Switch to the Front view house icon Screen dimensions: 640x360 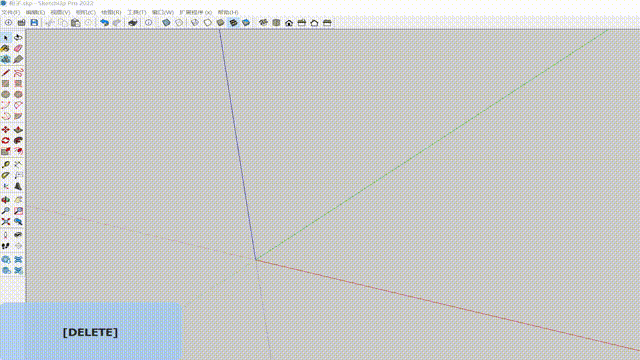click(289, 23)
